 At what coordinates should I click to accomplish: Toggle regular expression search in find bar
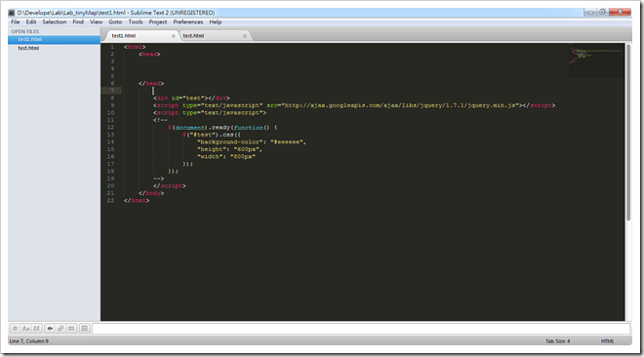[x=15, y=329]
